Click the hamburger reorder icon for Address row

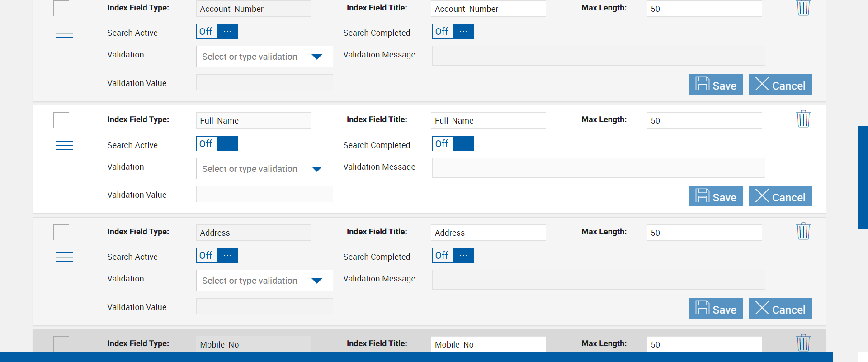click(x=64, y=257)
